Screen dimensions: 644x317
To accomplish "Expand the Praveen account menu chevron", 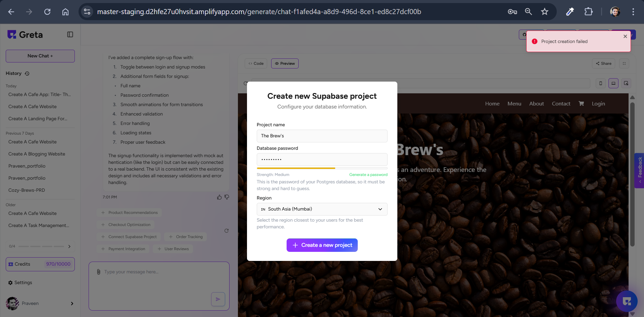I will click(x=72, y=304).
